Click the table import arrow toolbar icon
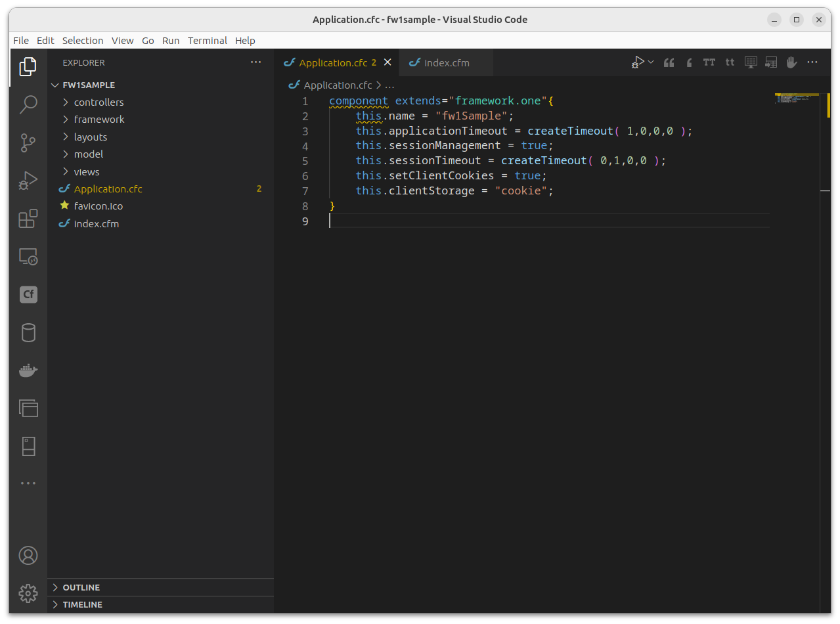The image size is (840, 624). coord(771,62)
